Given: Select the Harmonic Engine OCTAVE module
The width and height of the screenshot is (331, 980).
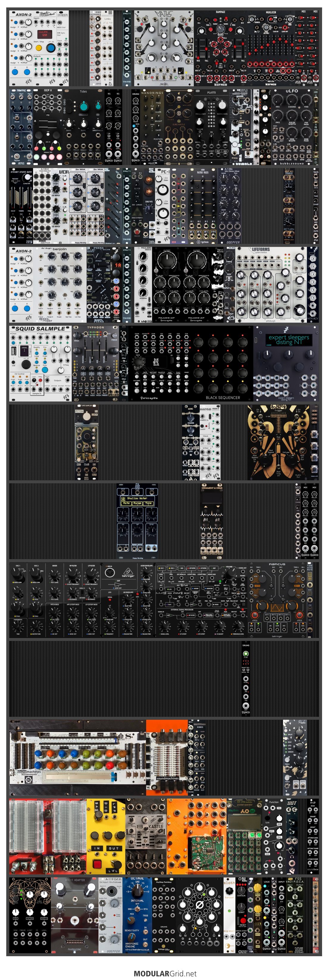Looking at the screenshot, I should 137,915.
